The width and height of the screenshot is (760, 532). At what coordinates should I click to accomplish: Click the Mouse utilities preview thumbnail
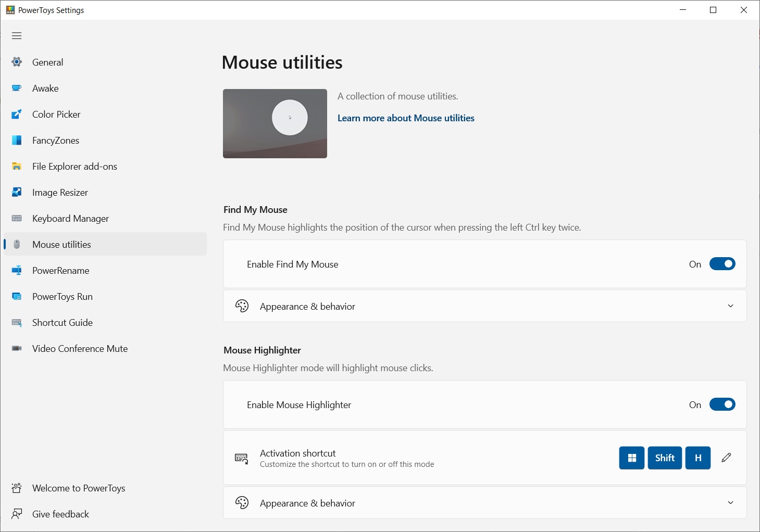(275, 123)
